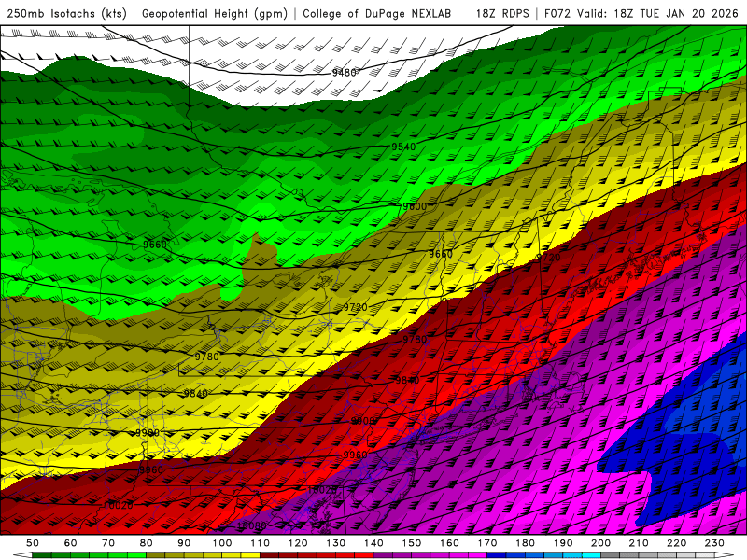Image resolution: width=747 pixels, height=560 pixels.
Task: Click the left arrow tip of the color bar
Action: point(21,554)
